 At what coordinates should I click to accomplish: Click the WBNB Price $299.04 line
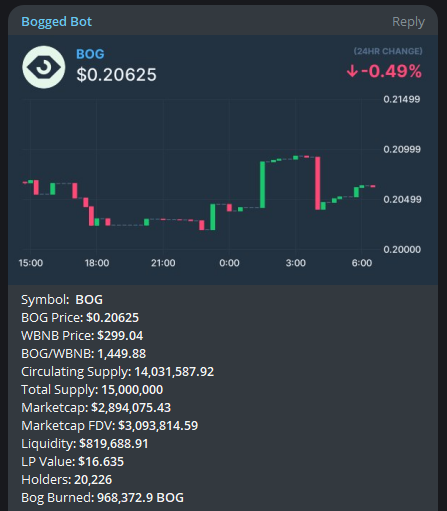82,336
